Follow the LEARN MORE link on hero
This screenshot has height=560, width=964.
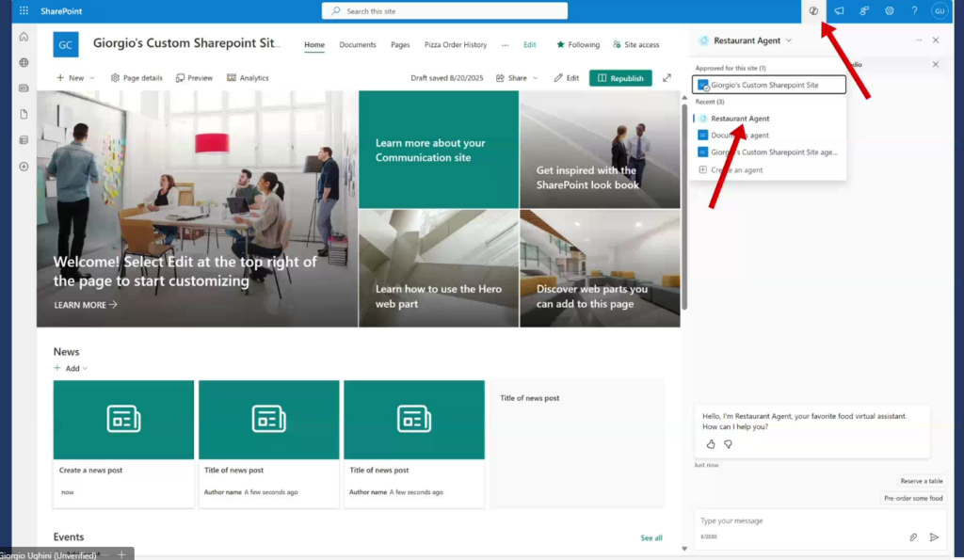pyautogui.click(x=86, y=305)
